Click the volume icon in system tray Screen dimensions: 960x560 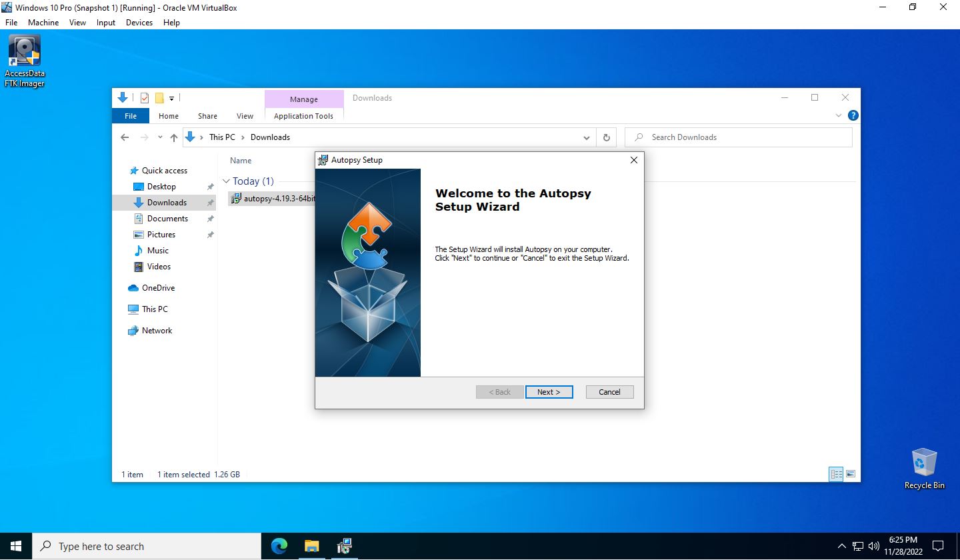[875, 546]
